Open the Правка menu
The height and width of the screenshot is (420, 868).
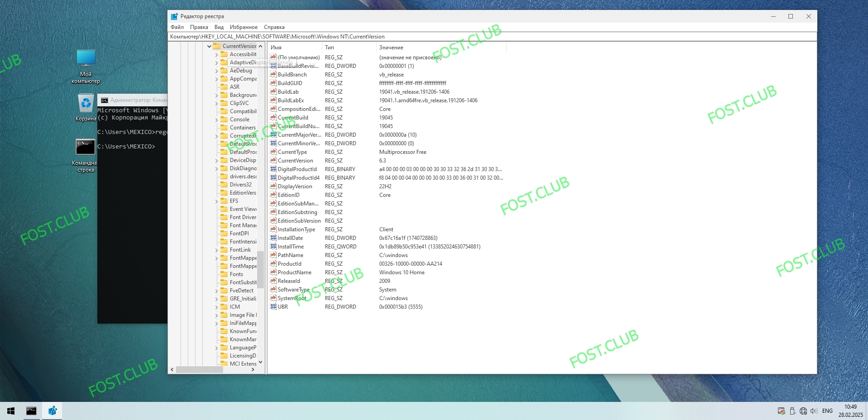coord(199,27)
